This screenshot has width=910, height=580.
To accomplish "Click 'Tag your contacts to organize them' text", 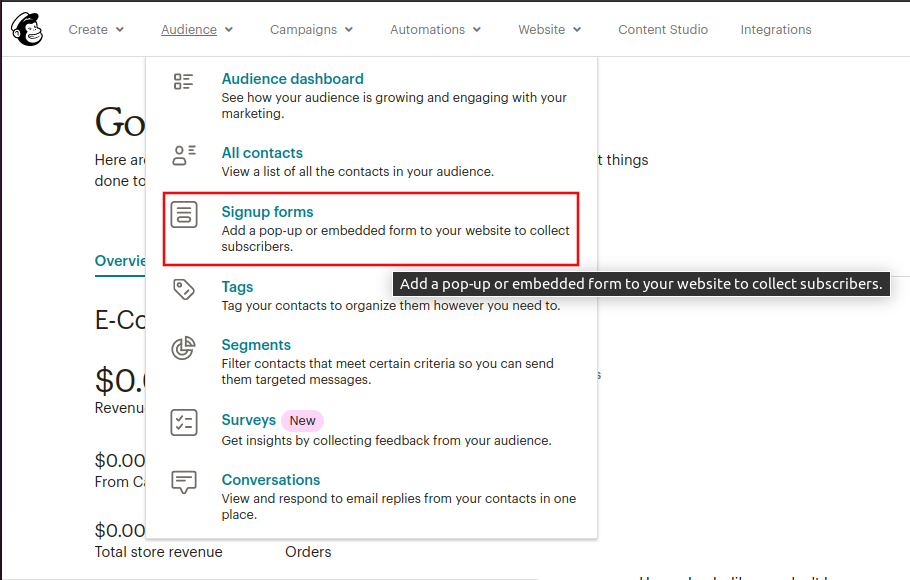I will click(x=391, y=306).
